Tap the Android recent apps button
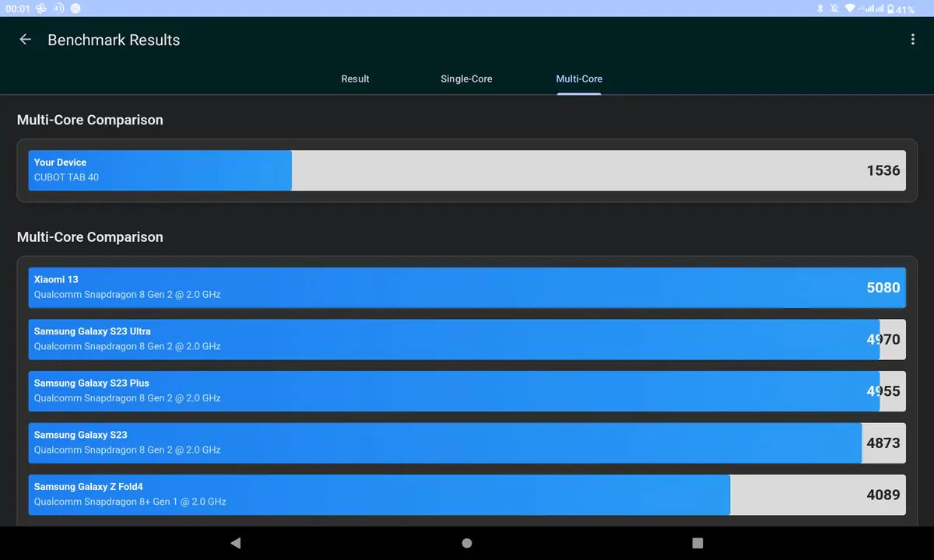Screen dimensions: 934x560 697,543
